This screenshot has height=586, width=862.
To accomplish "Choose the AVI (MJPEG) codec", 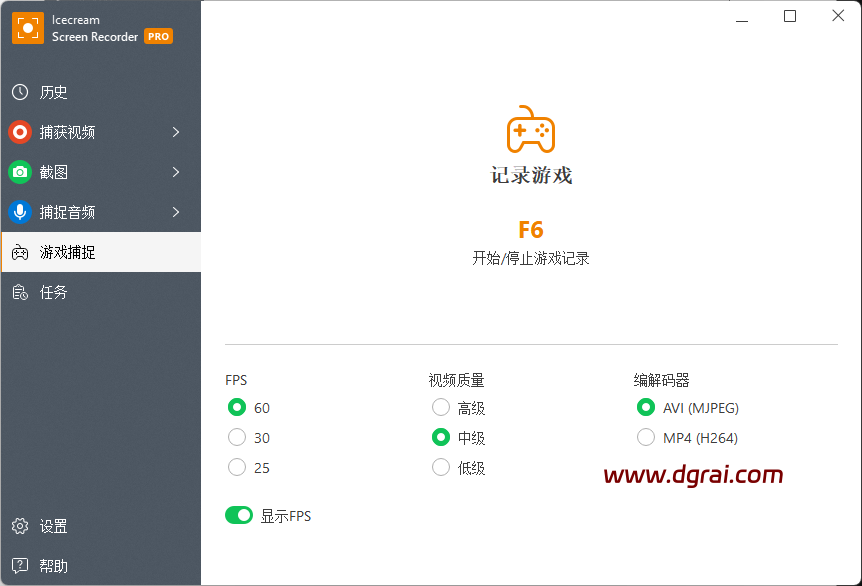I will [x=646, y=407].
